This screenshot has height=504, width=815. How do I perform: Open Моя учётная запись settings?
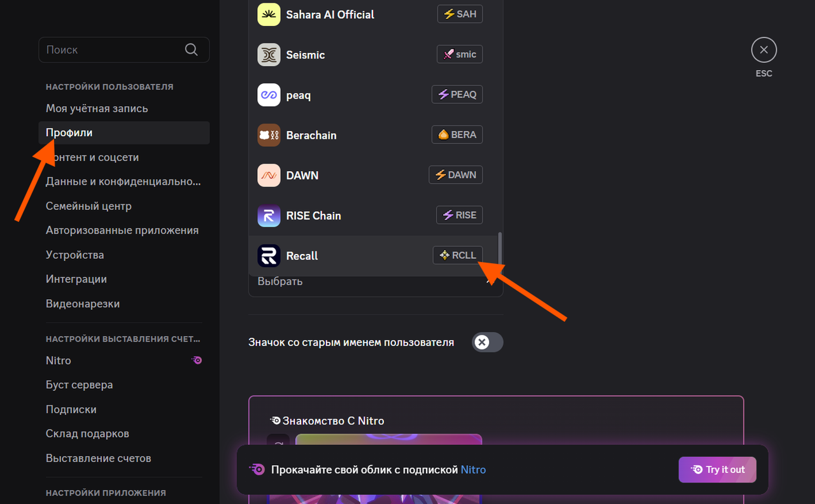coord(124,108)
